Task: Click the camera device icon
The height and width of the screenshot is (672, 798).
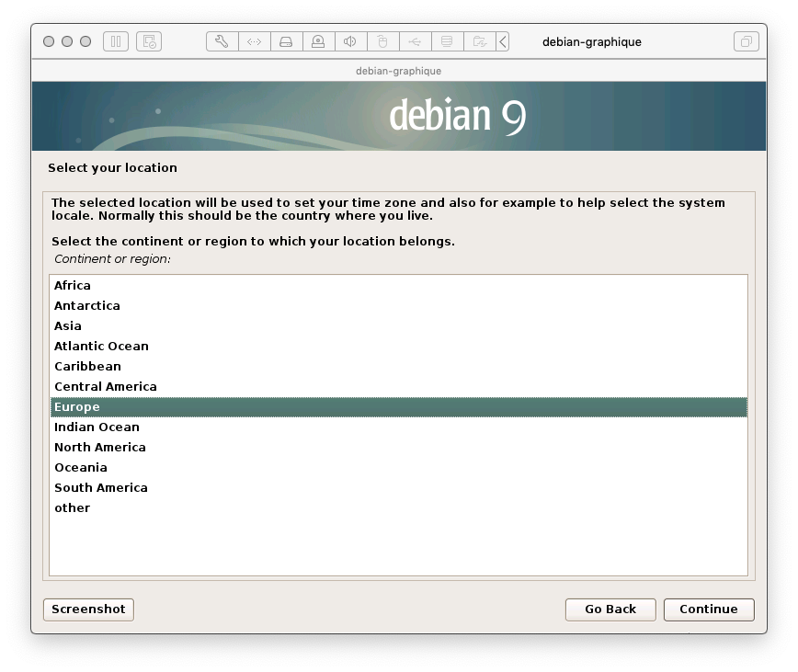Action: 319,41
